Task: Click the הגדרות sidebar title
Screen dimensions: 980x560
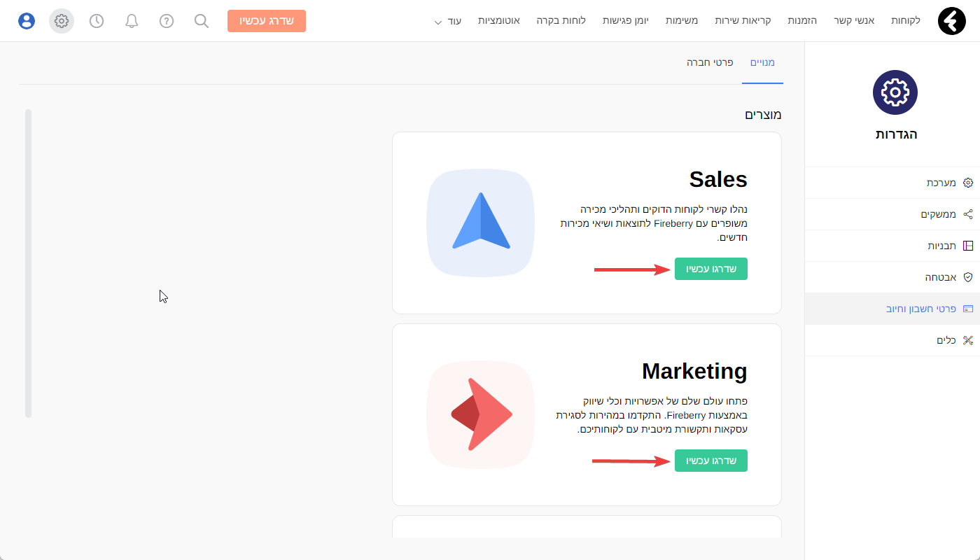Action: tap(896, 134)
